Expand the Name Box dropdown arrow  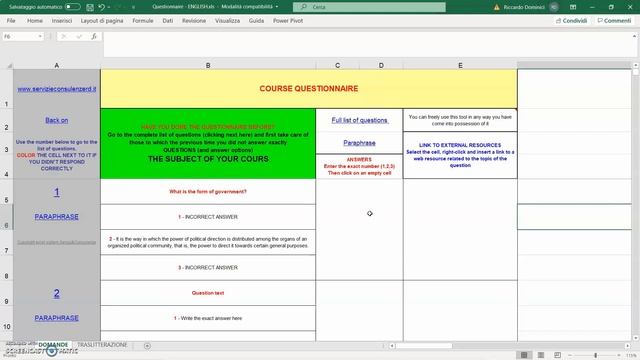coord(40,36)
